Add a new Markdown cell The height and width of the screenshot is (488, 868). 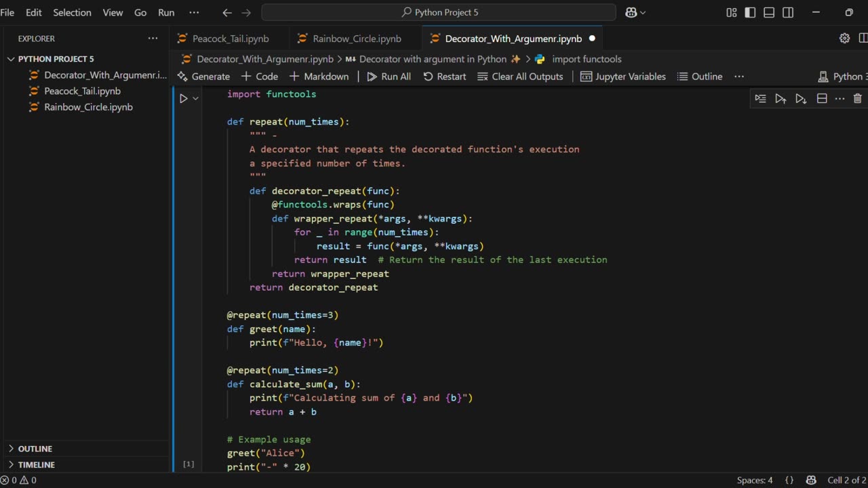[x=319, y=77]
